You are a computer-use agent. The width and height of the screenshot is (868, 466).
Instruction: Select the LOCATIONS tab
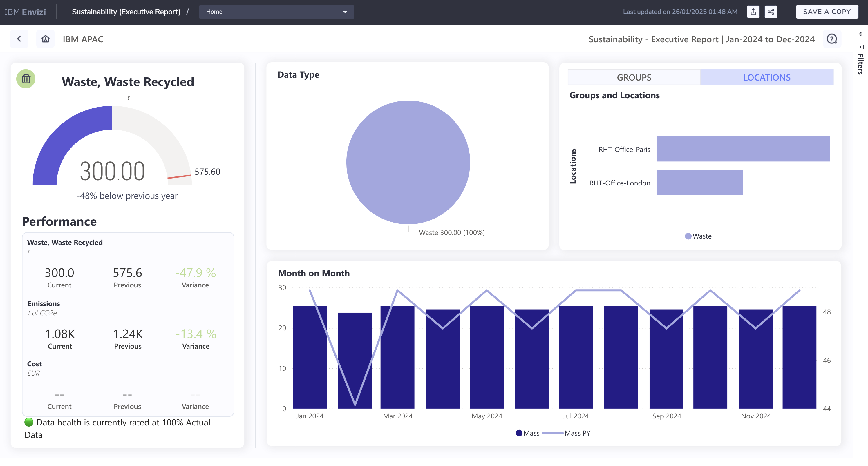(766, 77)
